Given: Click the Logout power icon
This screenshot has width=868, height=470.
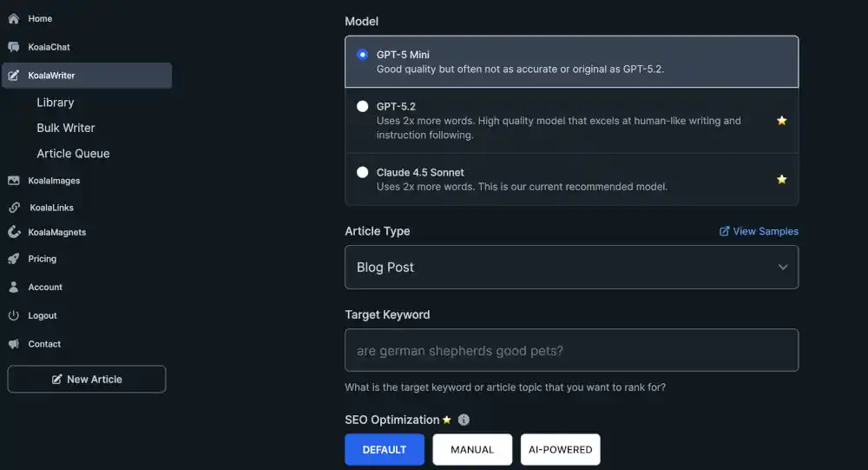Looking at the screenshot, I should (14, 315).
